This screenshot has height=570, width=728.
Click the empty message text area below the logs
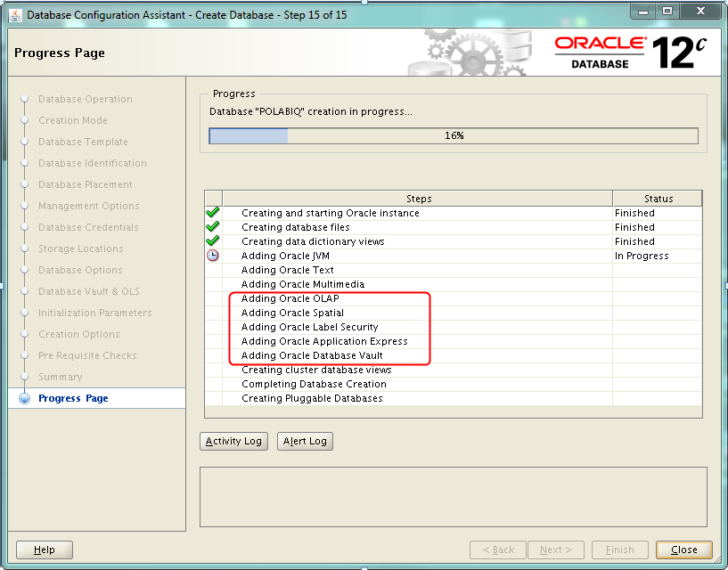point(454,497)
